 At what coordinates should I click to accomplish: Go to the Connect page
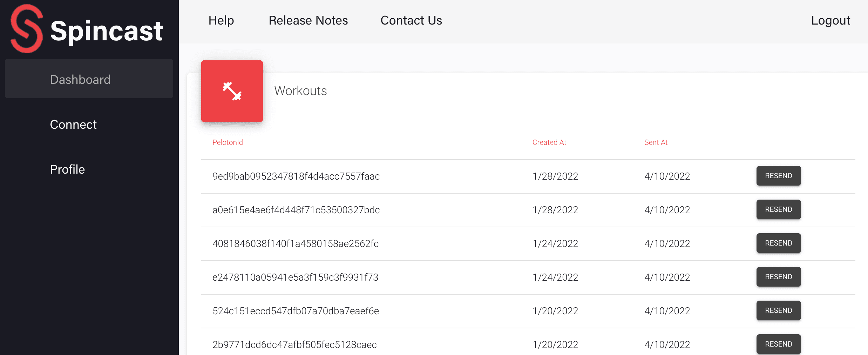[x=73, y=125]
